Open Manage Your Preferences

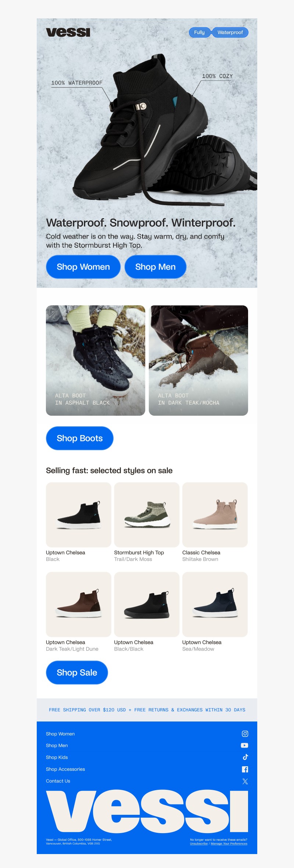[229, 843]
